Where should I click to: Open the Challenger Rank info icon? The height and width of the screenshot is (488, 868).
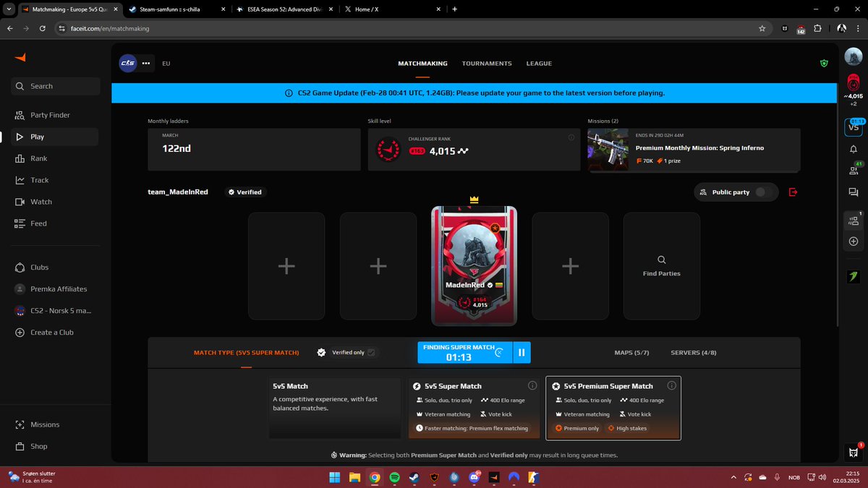point(571,137)
